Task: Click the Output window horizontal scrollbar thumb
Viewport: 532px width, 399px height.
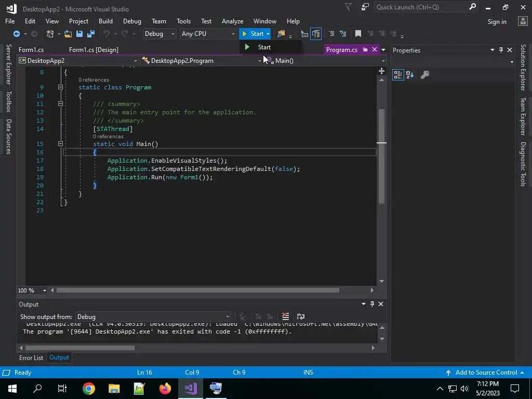Action: point(79,348)
